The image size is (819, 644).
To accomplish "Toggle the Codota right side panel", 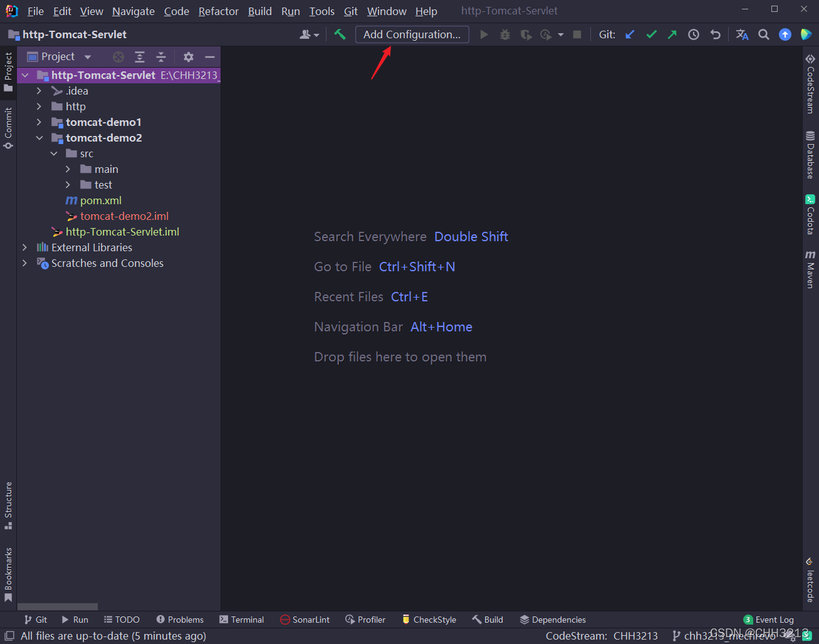I will (810, 215).
